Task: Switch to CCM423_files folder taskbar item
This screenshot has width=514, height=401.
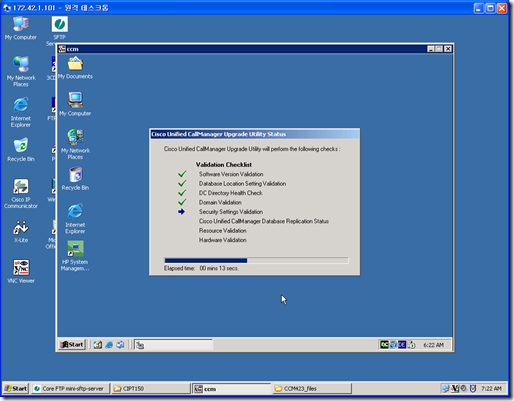Action: pyautogui.click(x=312, y=388)
